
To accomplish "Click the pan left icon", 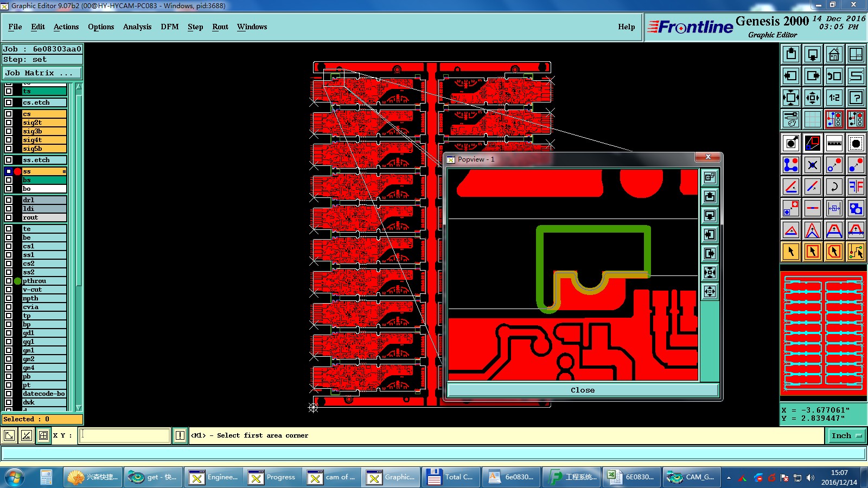I will click(791, 76).
